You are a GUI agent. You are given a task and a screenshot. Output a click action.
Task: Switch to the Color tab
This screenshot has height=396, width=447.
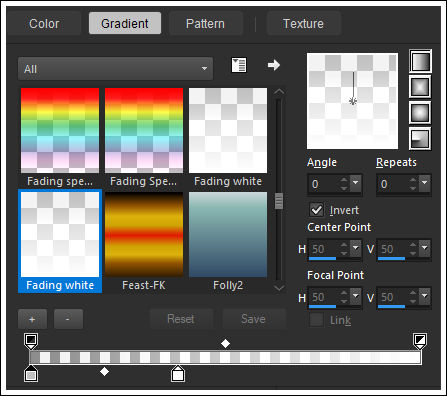point(44,23)
